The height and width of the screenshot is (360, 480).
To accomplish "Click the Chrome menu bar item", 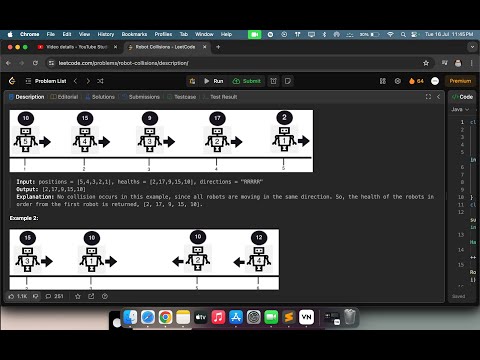I will (29, 34).
